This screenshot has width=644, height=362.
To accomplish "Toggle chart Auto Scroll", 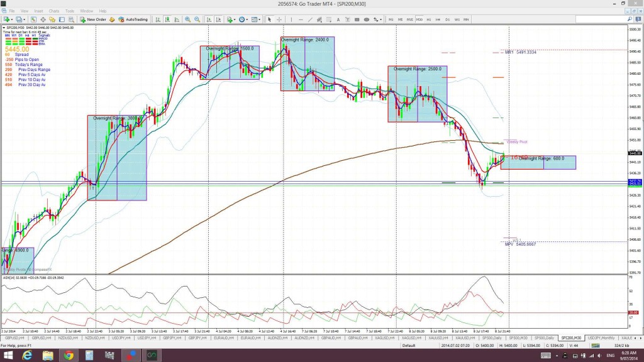I will tap(209, 19).
